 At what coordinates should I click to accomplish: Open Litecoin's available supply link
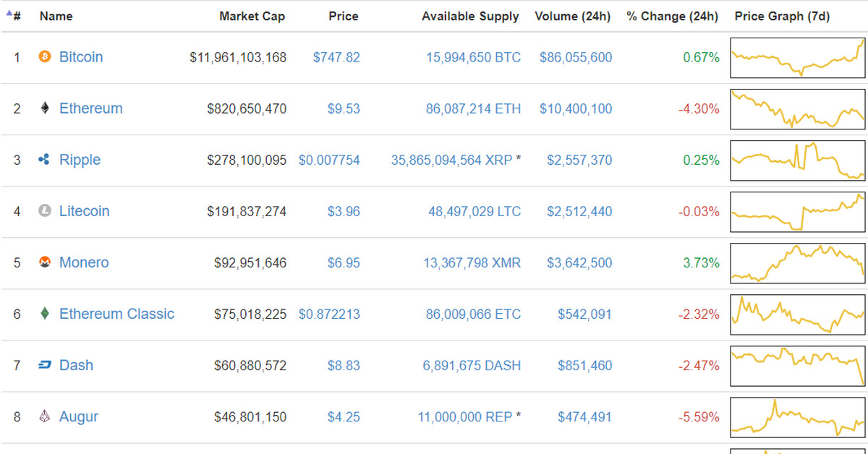pos(473,211)
